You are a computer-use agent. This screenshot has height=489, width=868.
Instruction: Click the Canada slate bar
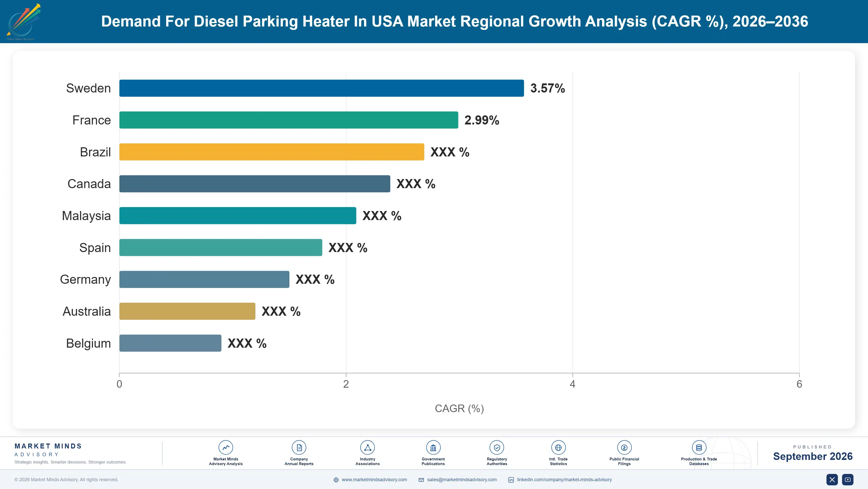pyautogui.click(x=255, y=184)
